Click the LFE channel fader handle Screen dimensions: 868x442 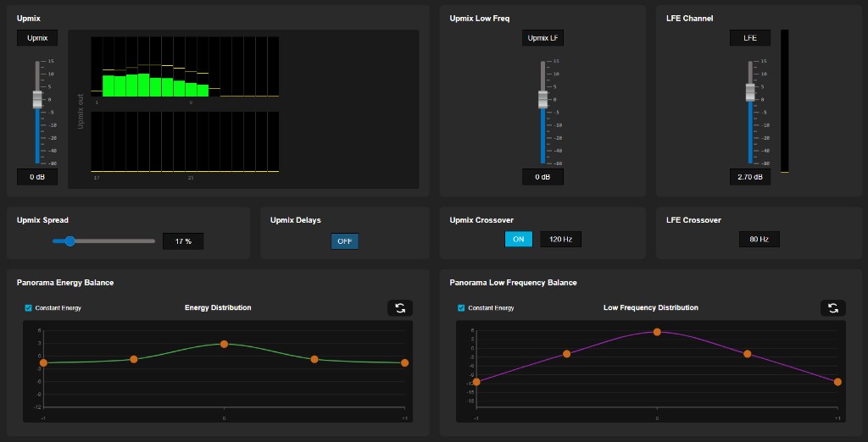[750, 92]
